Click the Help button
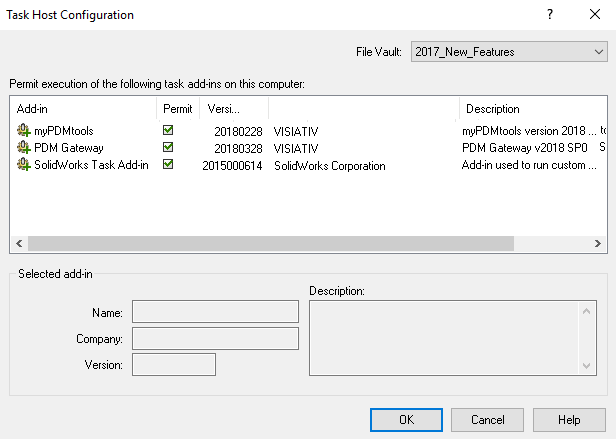Viewport: 616px width, 439px height. [x=569, y=420]
